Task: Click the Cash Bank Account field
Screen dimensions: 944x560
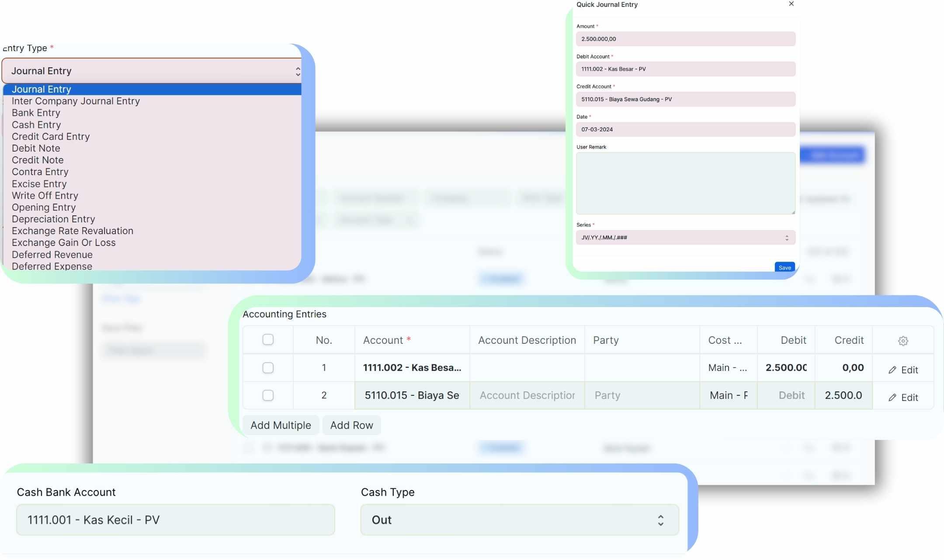Action: [175, 520]
